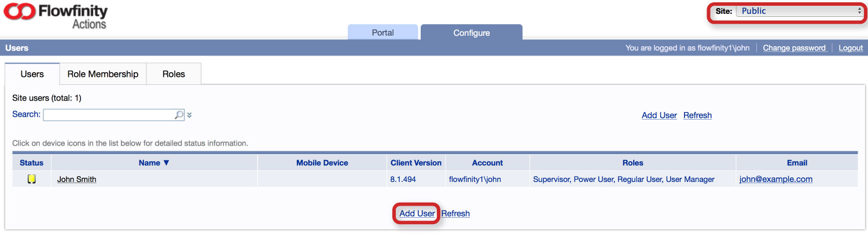868x238 pixels.
Task: Open the Role Membership tab
Action: [x=103, y=74]
